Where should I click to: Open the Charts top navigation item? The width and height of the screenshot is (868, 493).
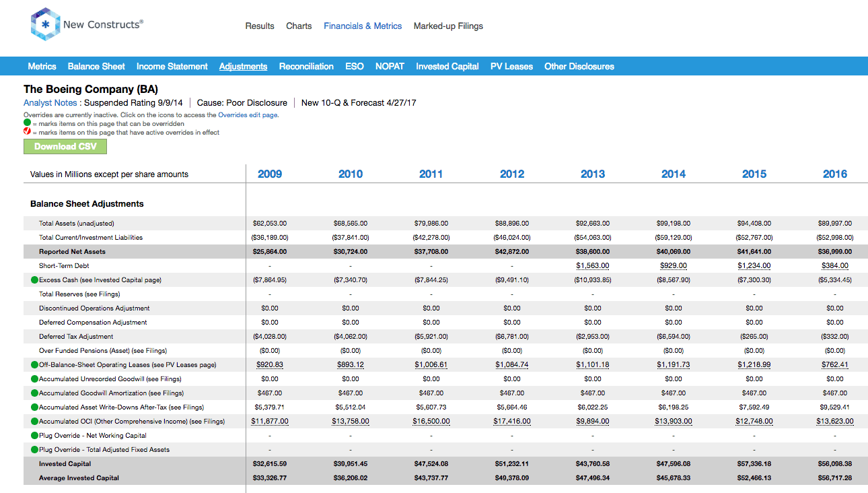299,26
